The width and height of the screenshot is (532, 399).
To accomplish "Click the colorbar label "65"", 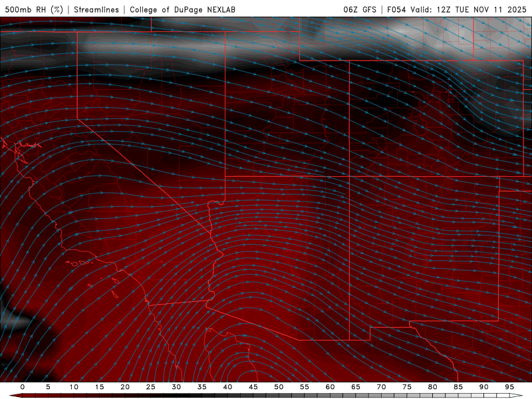I will [x=356, y=387].
